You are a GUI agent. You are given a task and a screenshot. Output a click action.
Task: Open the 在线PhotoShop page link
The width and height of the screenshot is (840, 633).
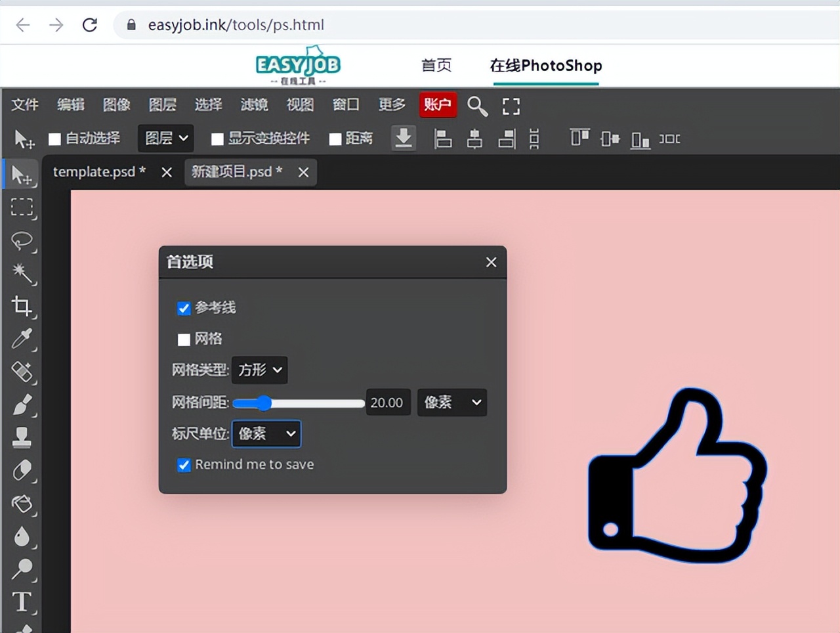point(546,66)
